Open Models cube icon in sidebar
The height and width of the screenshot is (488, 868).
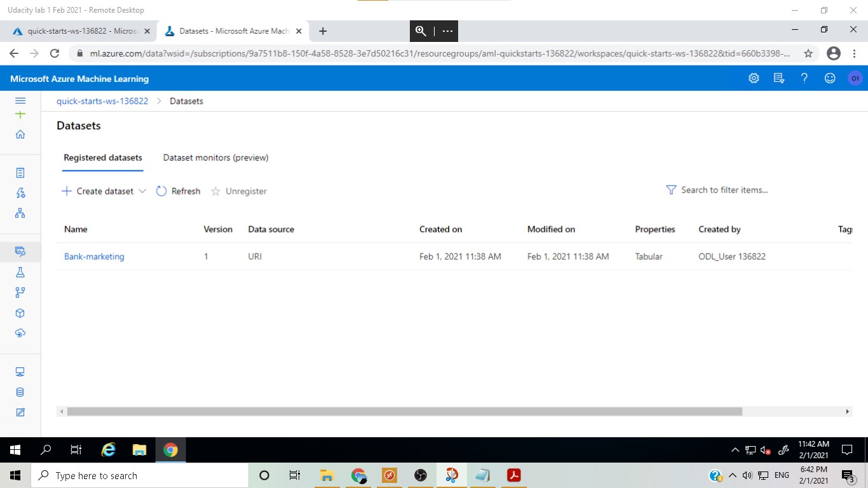[x=20, y=313]
